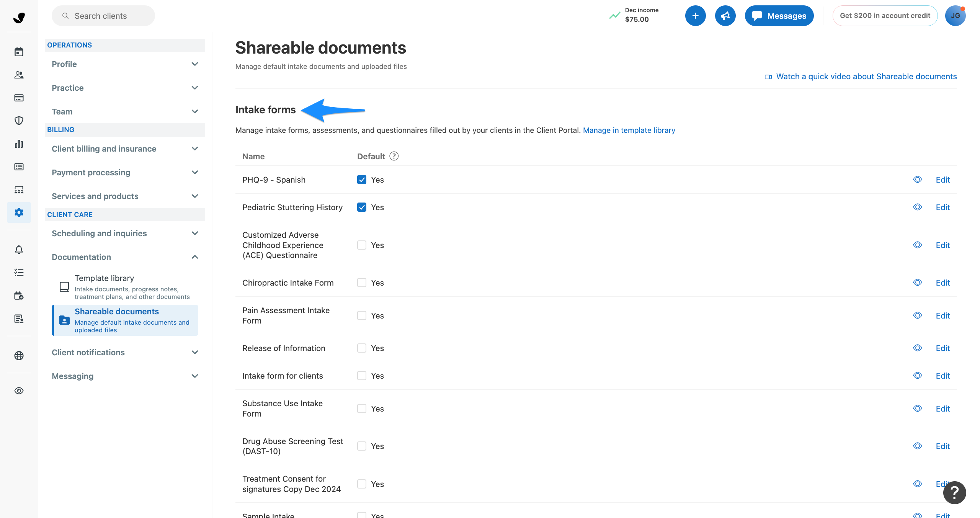Viewport: 980px width, 518px height.
Task: Open the billing card icon in the left sidebar
Action: [19, 98]
